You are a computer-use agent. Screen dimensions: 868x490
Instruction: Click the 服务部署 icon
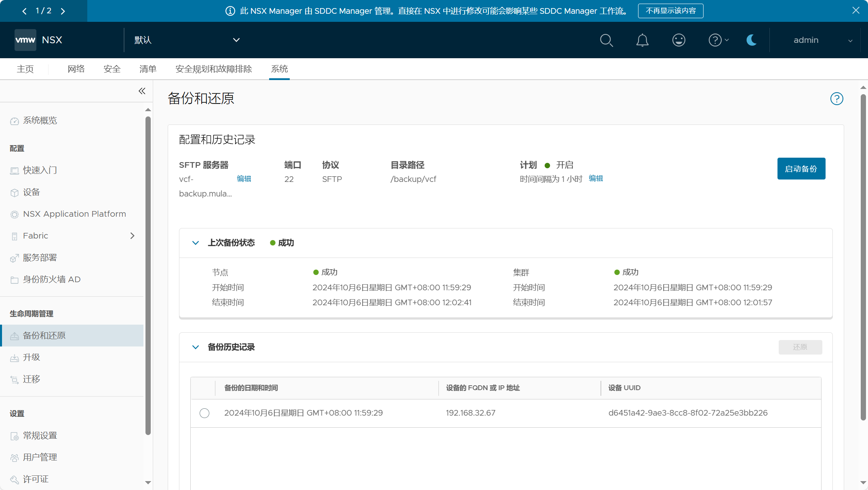point(15,258)
